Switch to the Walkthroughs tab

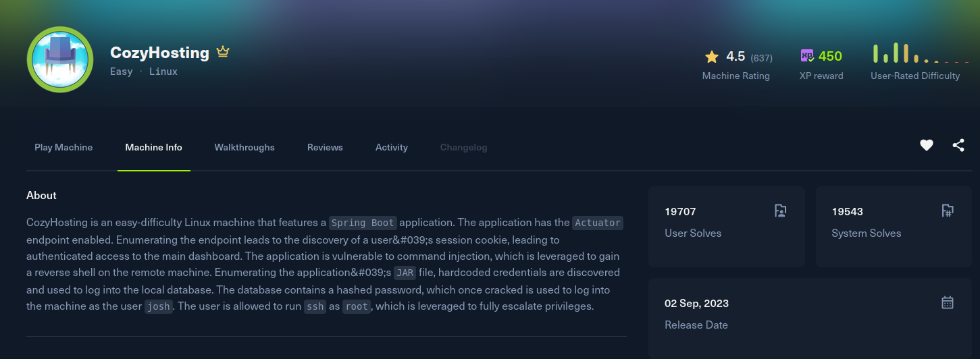[x=244, y=147]
